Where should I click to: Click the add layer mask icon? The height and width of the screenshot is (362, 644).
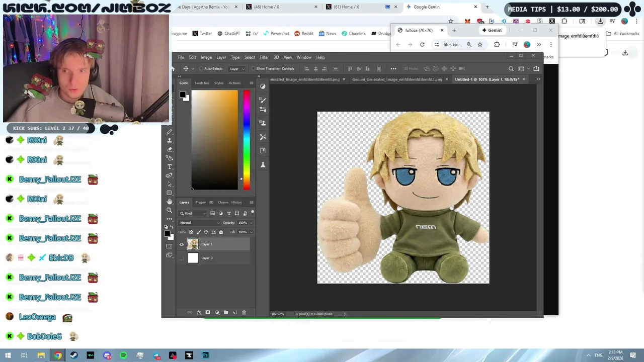coord(208,312)
